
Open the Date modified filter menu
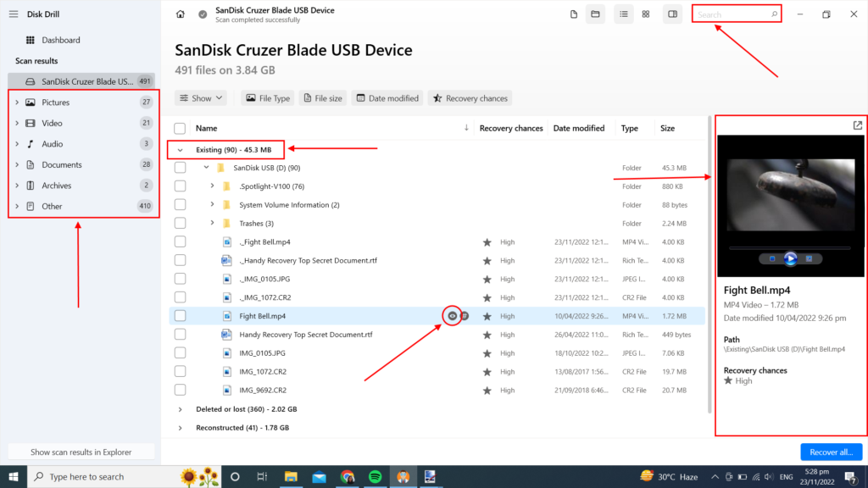387,97
